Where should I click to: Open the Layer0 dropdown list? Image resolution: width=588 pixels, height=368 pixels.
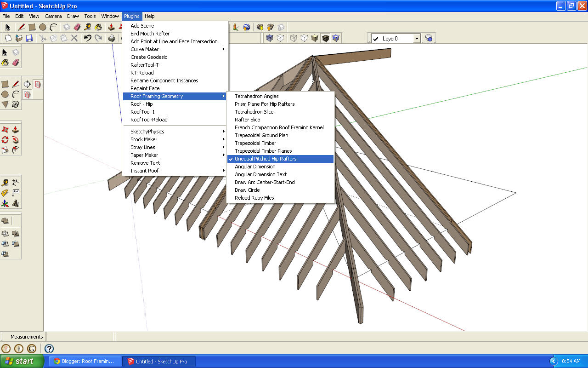[416, 38]
